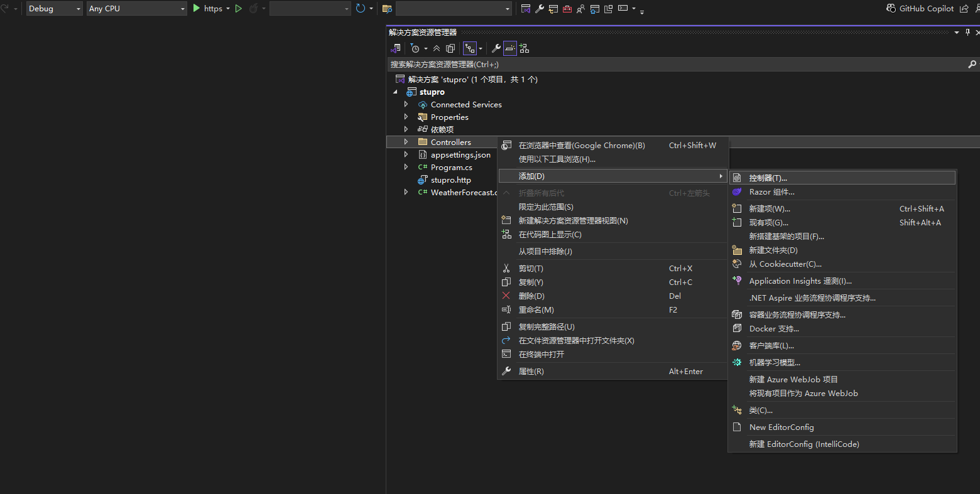This screenshot has height=494, width=980.
Task: Open the Any CPU platform dropdown
Action: pos(137,8)
